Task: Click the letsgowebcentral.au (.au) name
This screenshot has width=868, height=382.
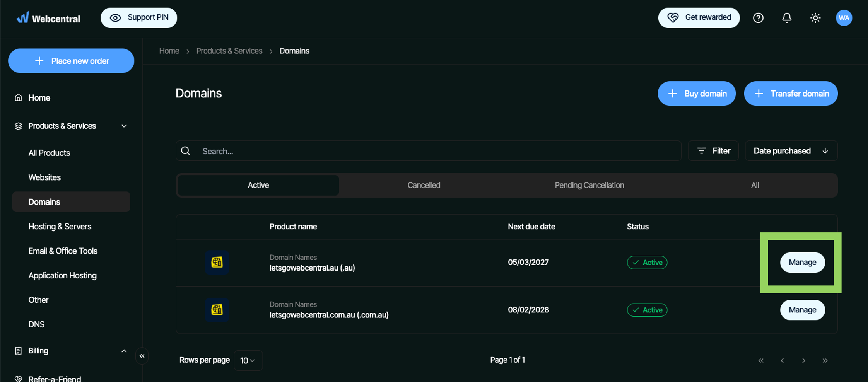Action: [312, 268]
